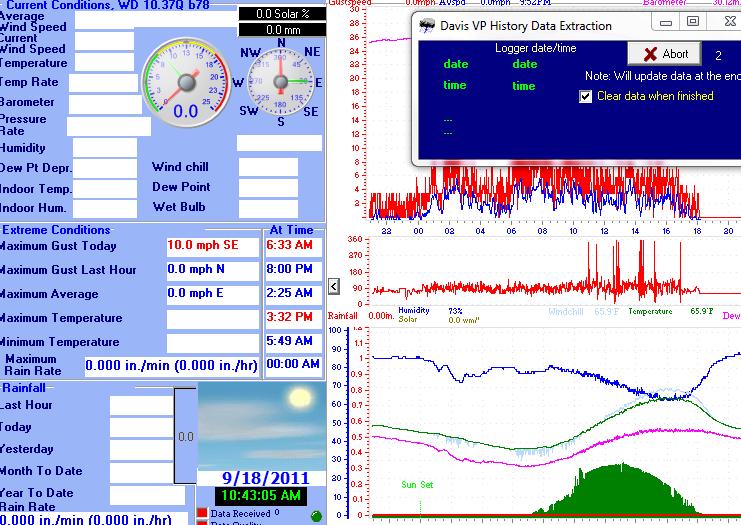The image size is (741, 525).
Task: Toggle the 'Clear data when finished' checkbox
Action: (586, 96)
